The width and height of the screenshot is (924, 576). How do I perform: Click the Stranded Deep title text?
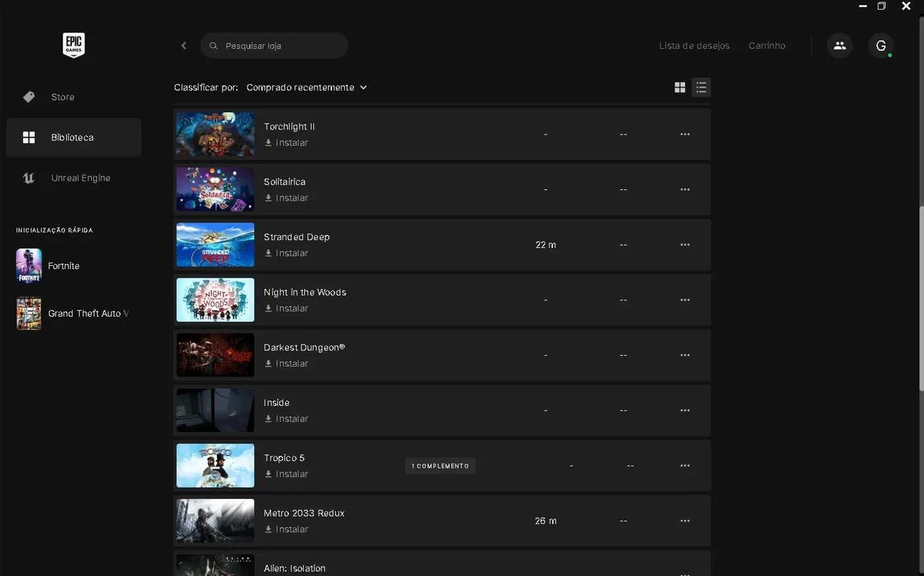(x=296, y=237)
